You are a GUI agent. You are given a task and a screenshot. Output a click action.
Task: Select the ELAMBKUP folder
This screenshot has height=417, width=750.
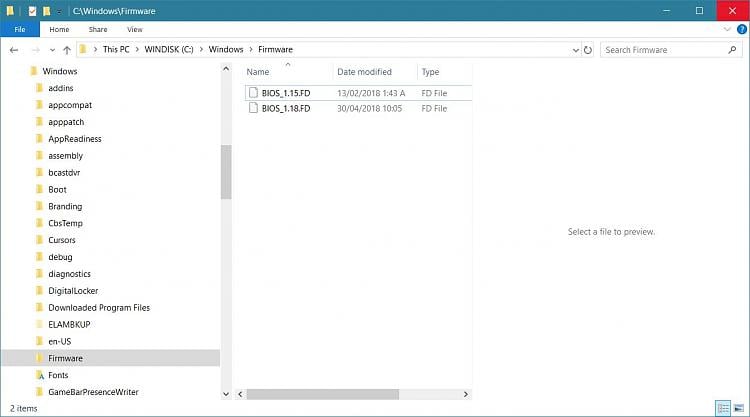(69, 325)
